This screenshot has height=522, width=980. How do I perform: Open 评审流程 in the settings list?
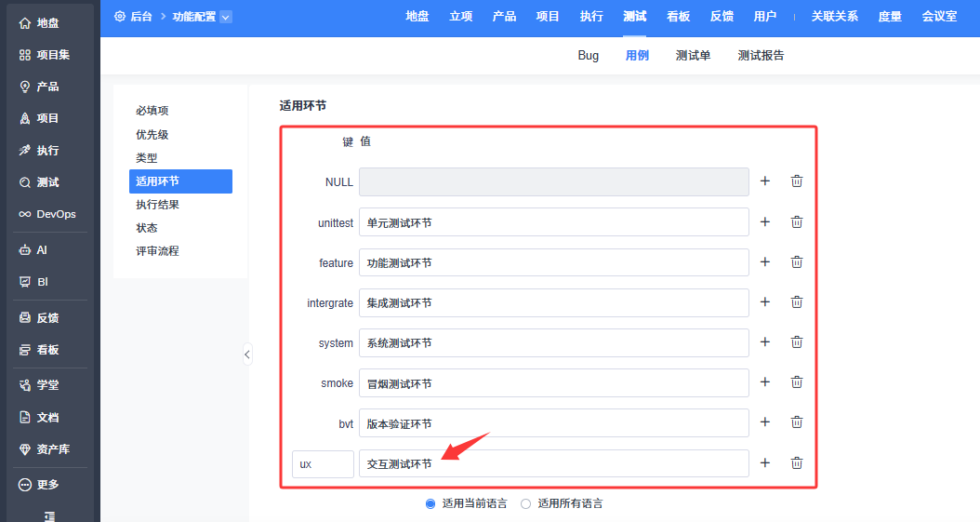(x=157, y=251)
